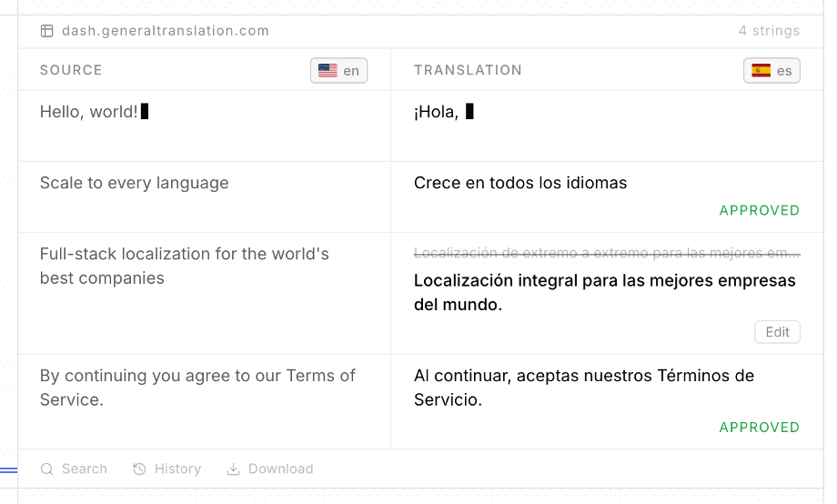Click the US flag icon
Image resolution: width=837 pixels, height=504 pixels.
click(328, 70)
